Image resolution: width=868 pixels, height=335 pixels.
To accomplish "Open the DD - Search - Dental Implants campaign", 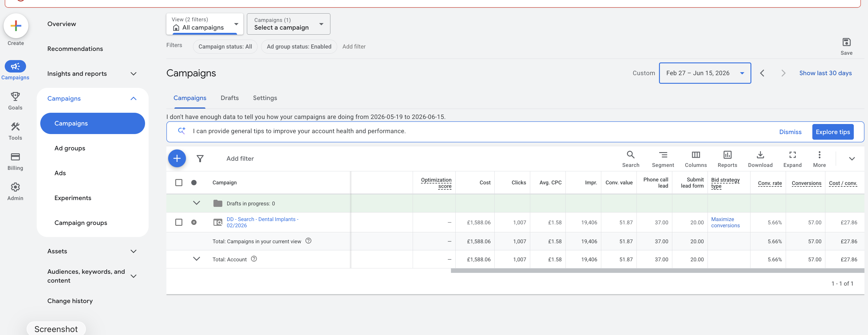I will tap(263, 222).
